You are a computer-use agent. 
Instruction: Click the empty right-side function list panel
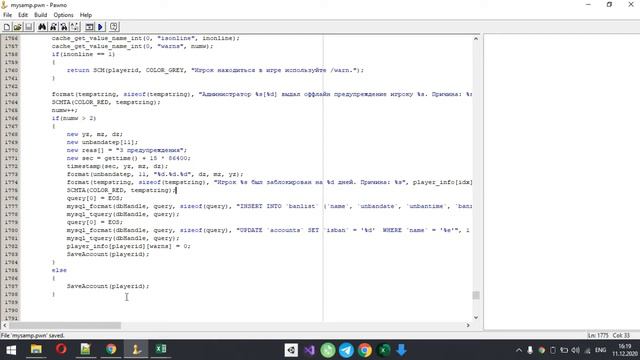pos(562,182)
